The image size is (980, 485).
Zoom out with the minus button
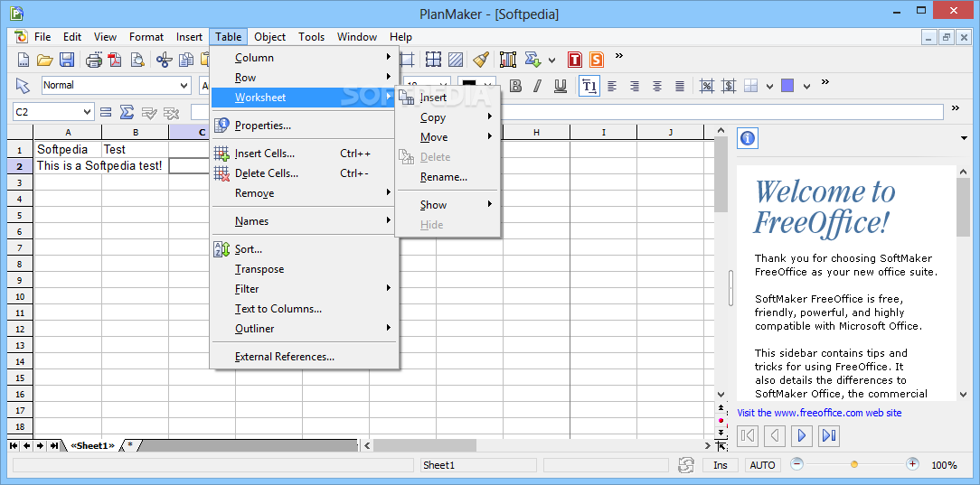(x=796, y=464)
